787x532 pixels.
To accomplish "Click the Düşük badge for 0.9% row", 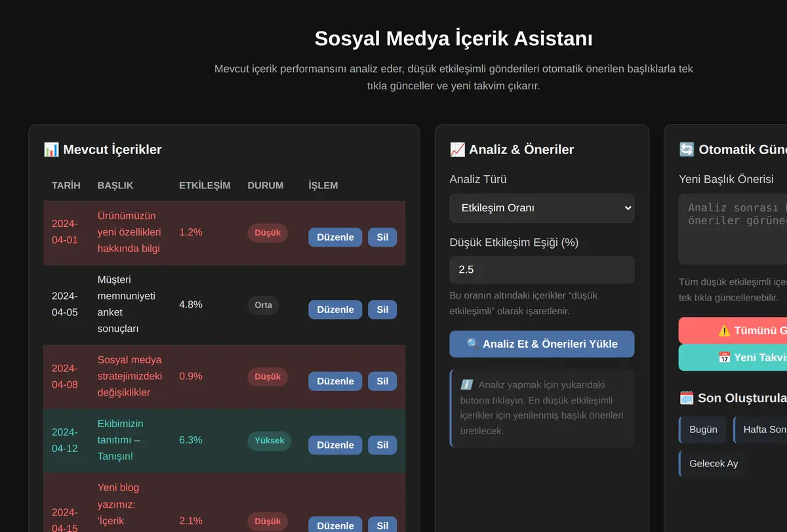I will (268, 377).
